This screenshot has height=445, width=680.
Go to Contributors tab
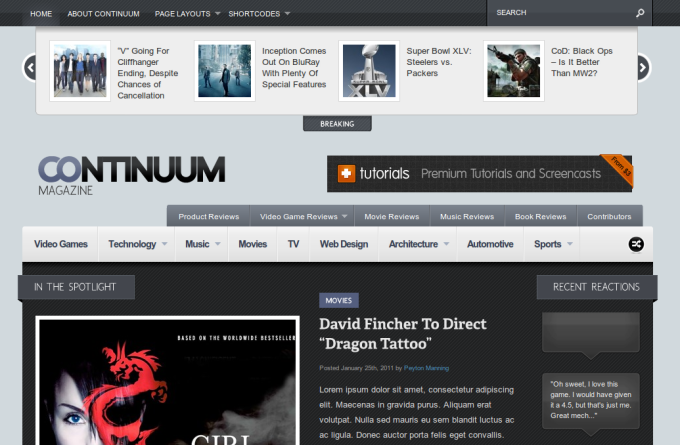pyautogui.click(x=609, y=216)
